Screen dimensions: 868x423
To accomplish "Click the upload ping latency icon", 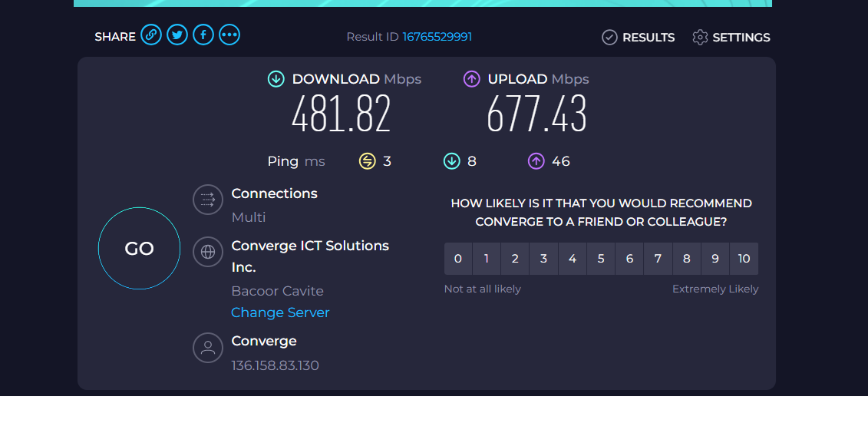I will 536,161.
